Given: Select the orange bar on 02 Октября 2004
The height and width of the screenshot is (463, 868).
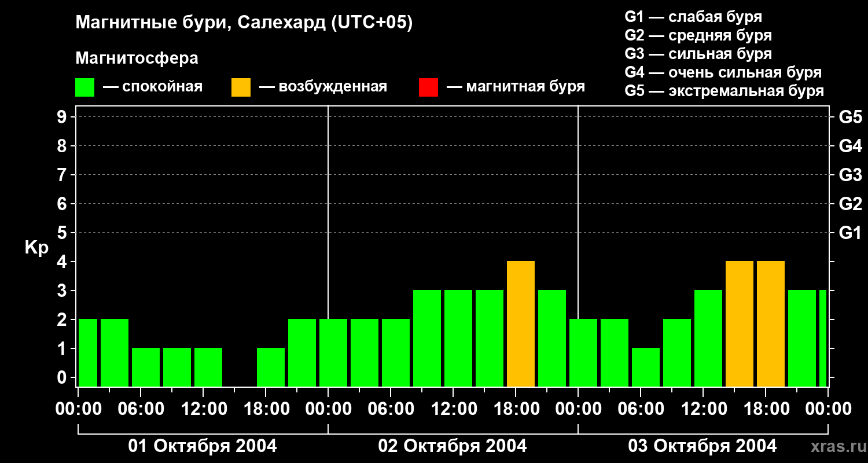Looking at the screenshot, I should [x=521, y=324].
